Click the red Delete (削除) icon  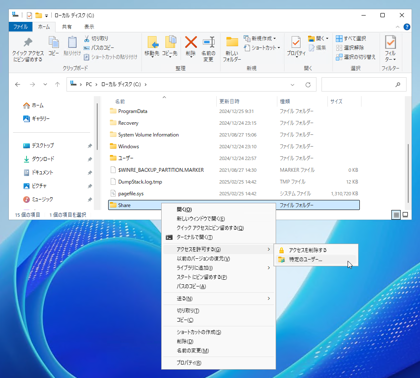(191, 42)
